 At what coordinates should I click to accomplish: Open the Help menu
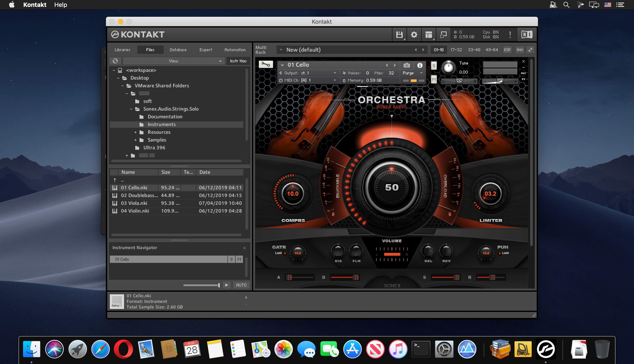[x=61, y=5]
